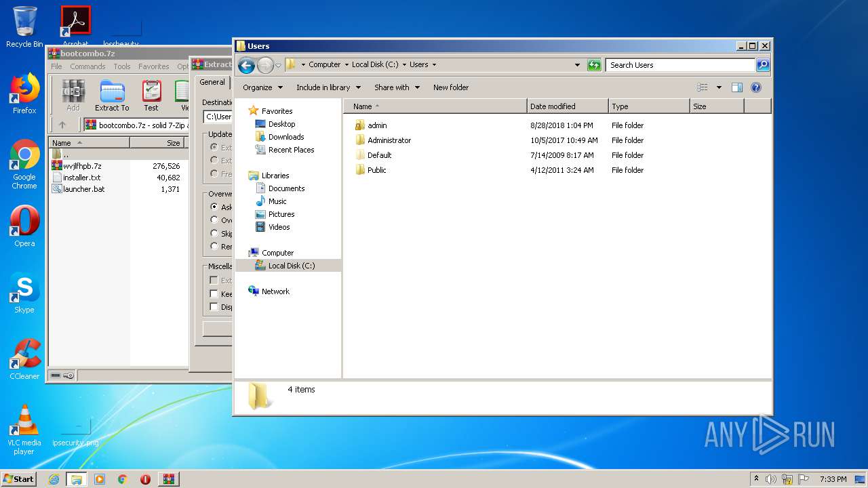Select the Skip existing files radio button
The image size is (868, 488).
(214, 233)
